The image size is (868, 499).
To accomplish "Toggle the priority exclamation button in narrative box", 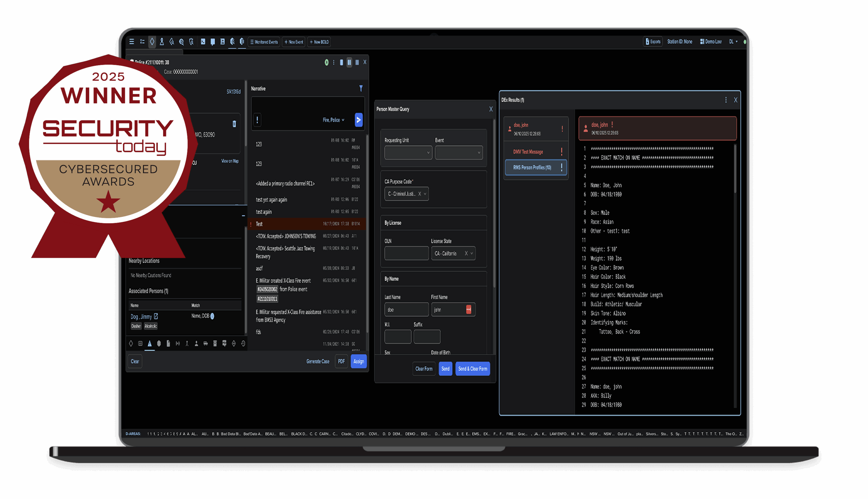I will click(x=257, y=120).
